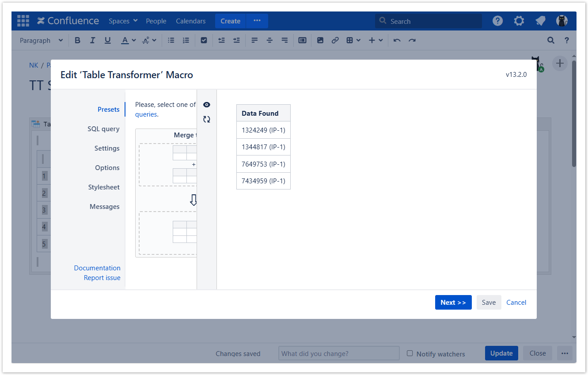Enable the Notify watchers checkbox
This screenshot has width=588, height=375.
410,353
